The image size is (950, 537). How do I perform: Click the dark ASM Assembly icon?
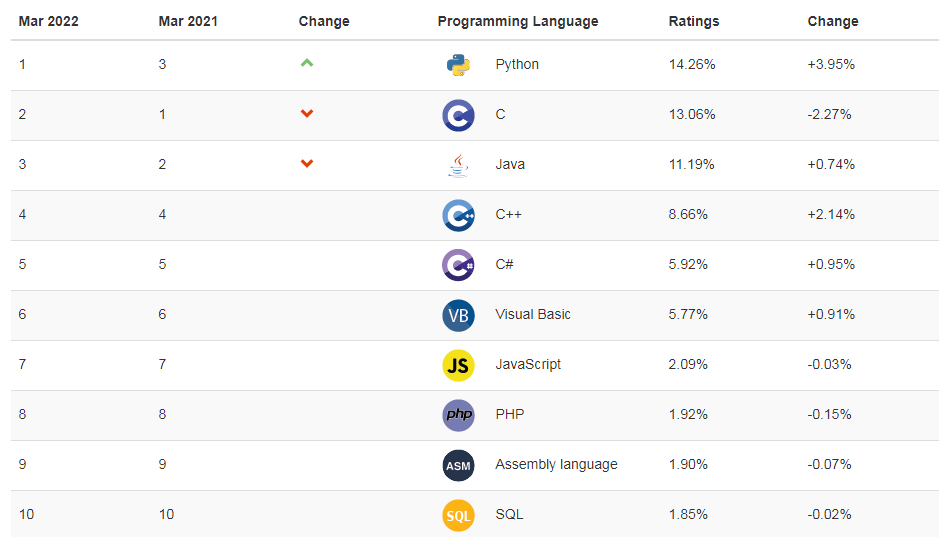(458, 465)
